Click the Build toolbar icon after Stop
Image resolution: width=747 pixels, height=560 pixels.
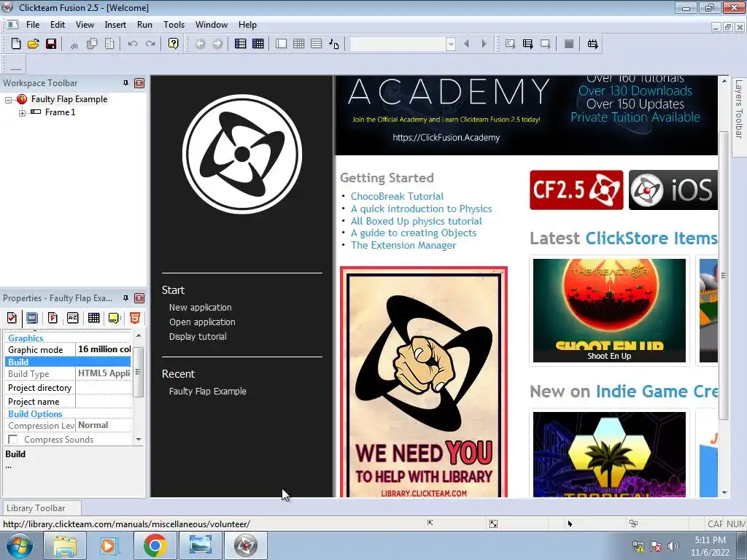[x=592, y=44]
